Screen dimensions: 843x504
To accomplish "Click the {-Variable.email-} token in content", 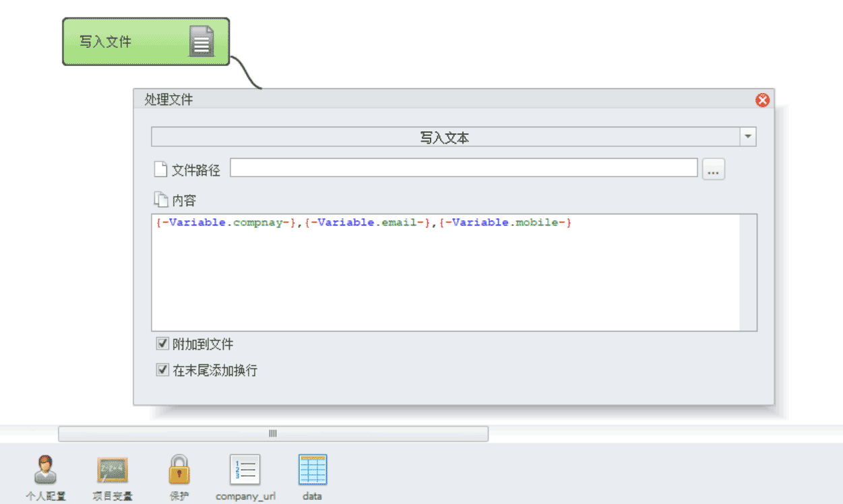I will tap(367, 222).
